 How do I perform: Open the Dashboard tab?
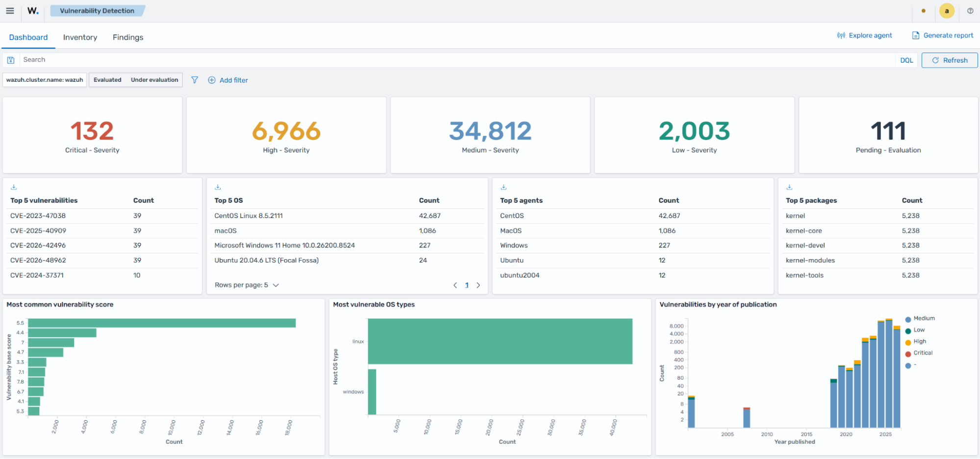click(x=28, y=37)
